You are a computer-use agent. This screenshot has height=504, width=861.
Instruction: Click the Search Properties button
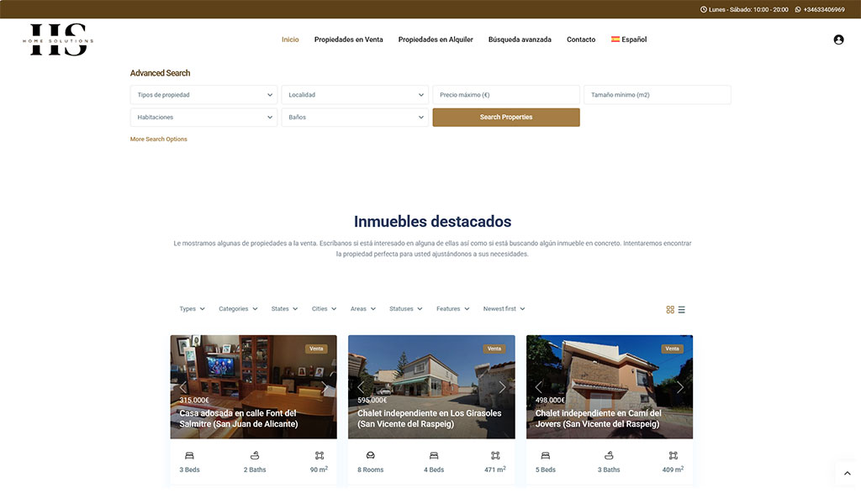pos(506,118)
